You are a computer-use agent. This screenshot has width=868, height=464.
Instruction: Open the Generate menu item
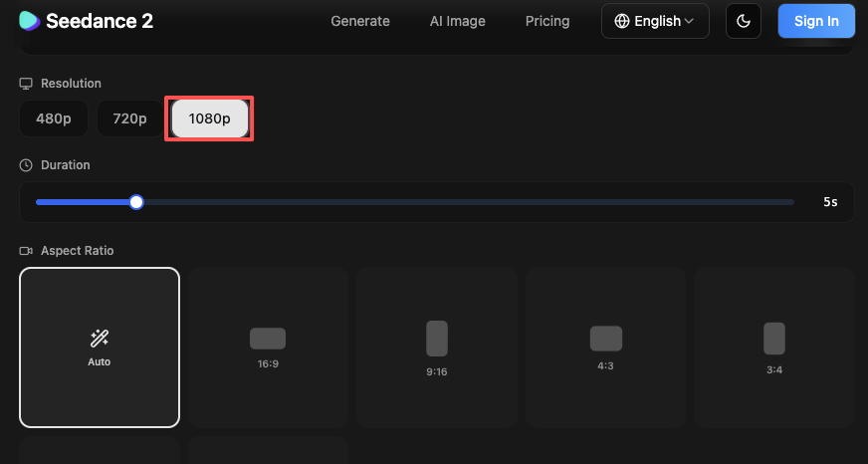(x=360, y=21)
